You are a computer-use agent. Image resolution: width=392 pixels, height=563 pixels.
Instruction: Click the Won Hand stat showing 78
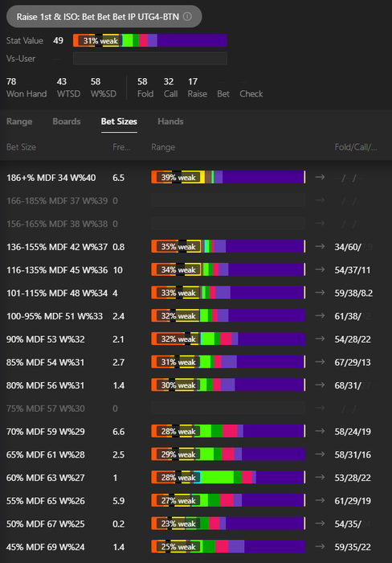27,88
